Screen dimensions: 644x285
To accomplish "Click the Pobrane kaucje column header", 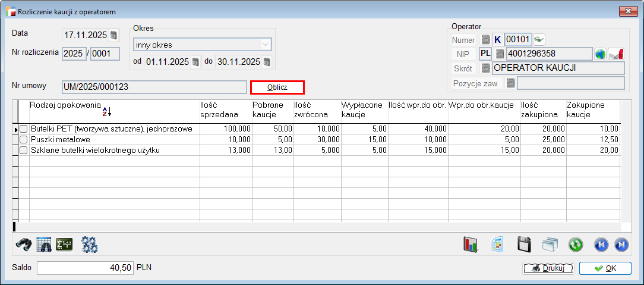I will pyautogui.click(x=272, y=110).
